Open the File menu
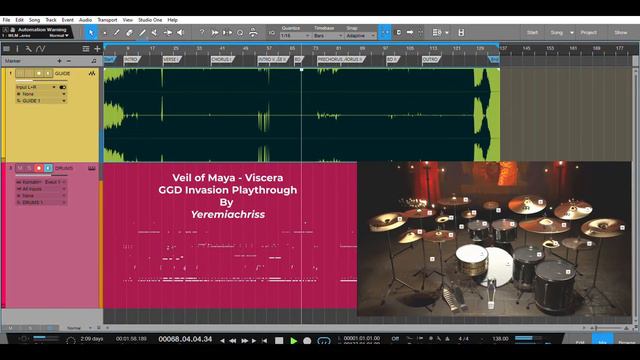The width and height of the screenshot is (640, 360). pos(6,20)
